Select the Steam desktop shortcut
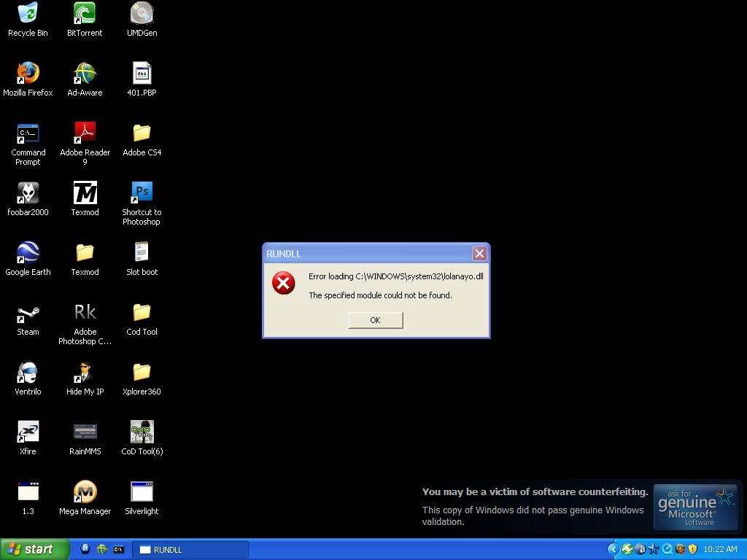Viewport: 747px width, 560px height. tap(28, 313)
